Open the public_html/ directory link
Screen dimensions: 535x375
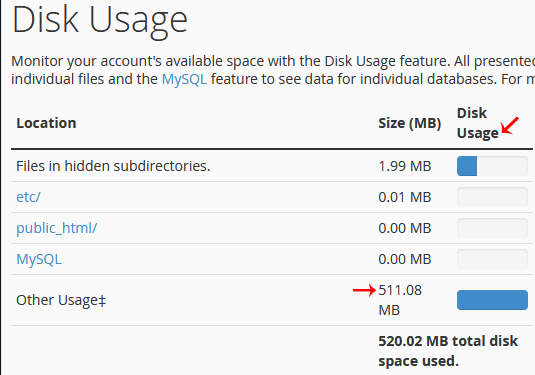tap(57, 228)
